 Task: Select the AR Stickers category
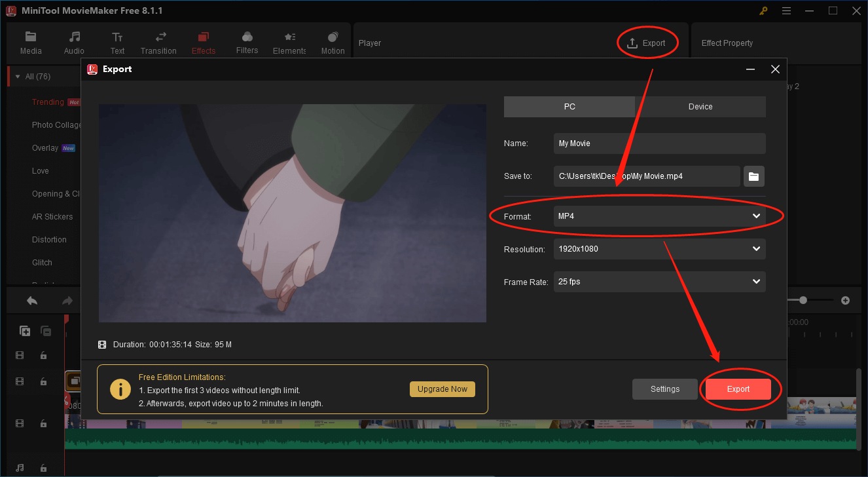[52, 217]
